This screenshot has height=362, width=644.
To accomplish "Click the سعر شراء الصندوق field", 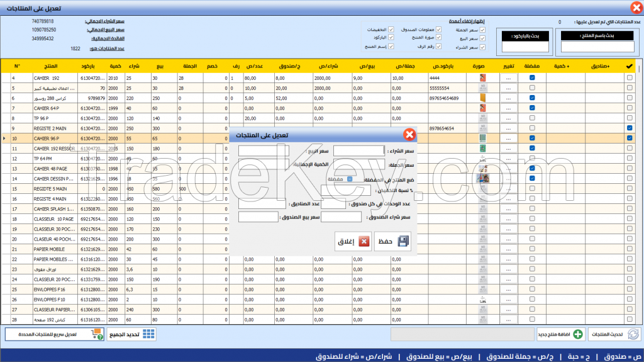I will (341, 217).
